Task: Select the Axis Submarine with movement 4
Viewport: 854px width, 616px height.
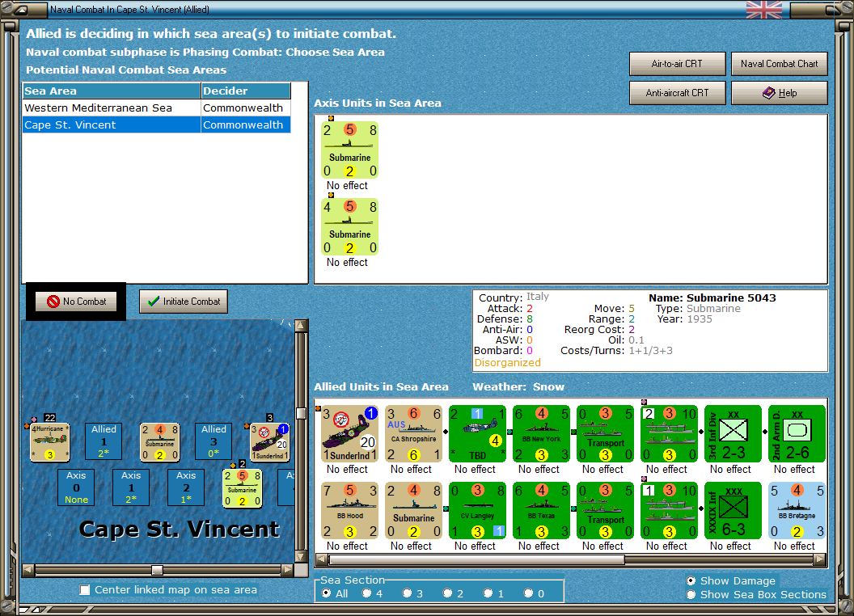Action: (349, 227)
